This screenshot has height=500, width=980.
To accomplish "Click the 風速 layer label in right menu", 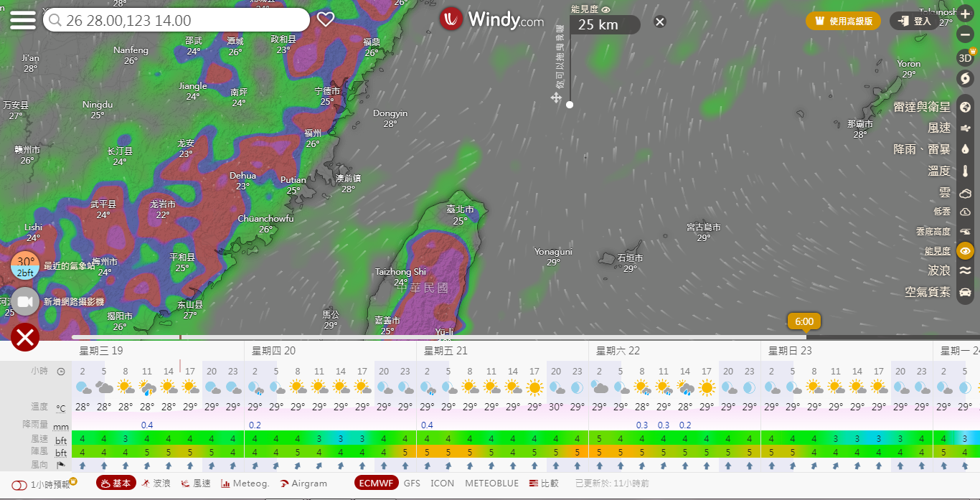I will 939,128.
